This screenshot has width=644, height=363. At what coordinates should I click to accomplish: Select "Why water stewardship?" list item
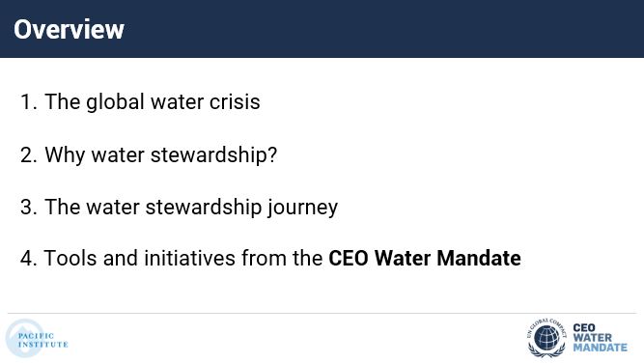tap(161, 155)
